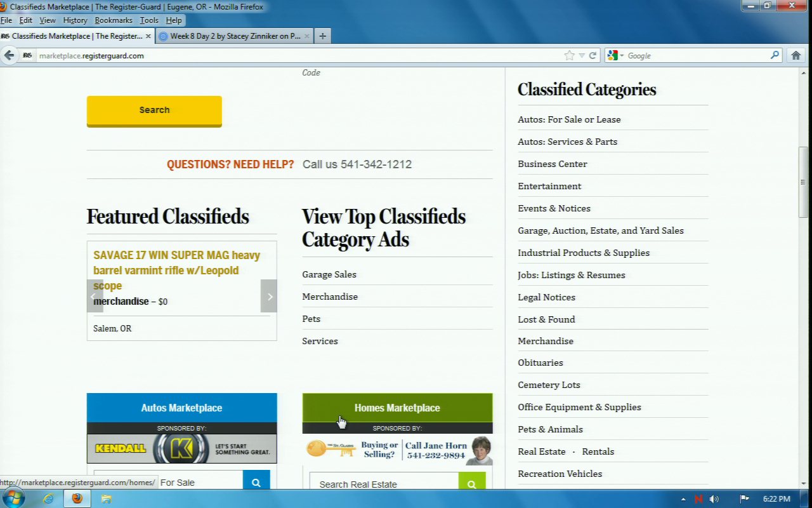Show next featured classified with right arrow
The image size is (812, 508).
269,296
